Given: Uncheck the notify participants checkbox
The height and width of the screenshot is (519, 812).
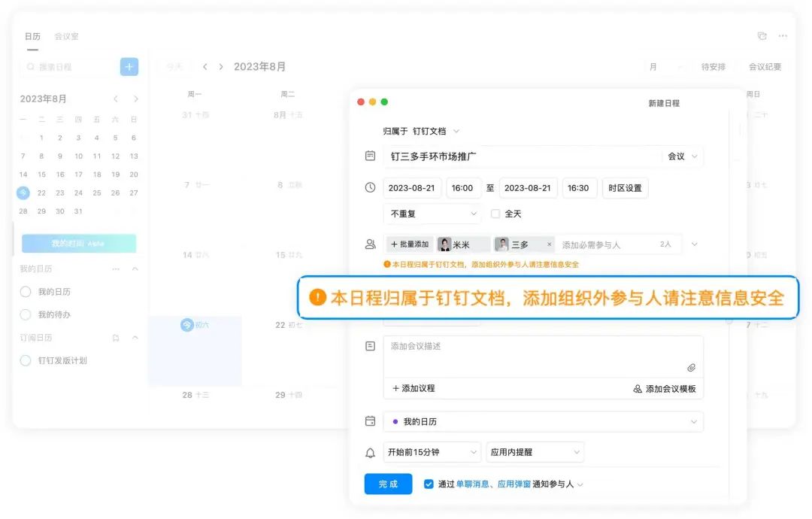Looking at the screenshot, I should (x=429, y=484).
